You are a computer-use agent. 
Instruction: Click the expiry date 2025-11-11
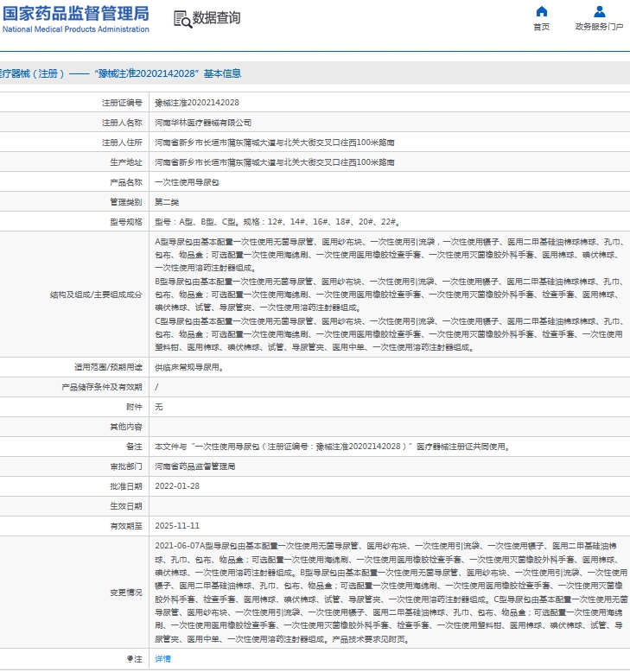coord(177,526)
